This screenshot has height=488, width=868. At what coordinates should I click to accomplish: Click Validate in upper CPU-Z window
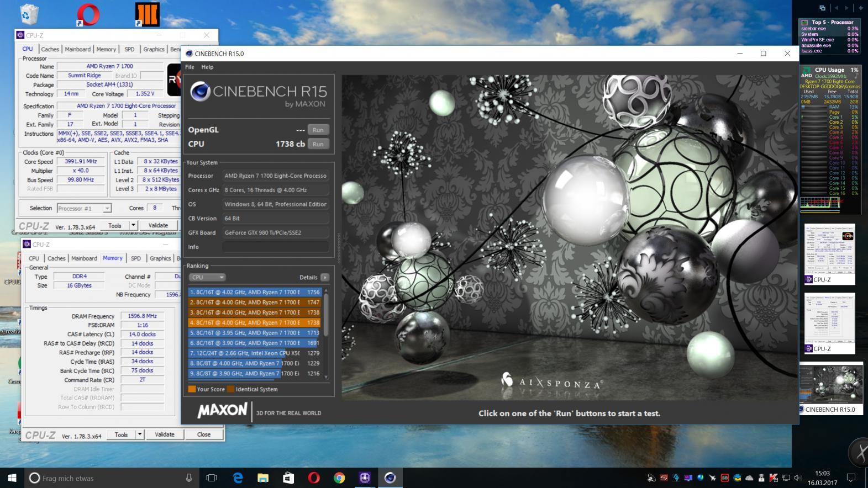[158, 225]
